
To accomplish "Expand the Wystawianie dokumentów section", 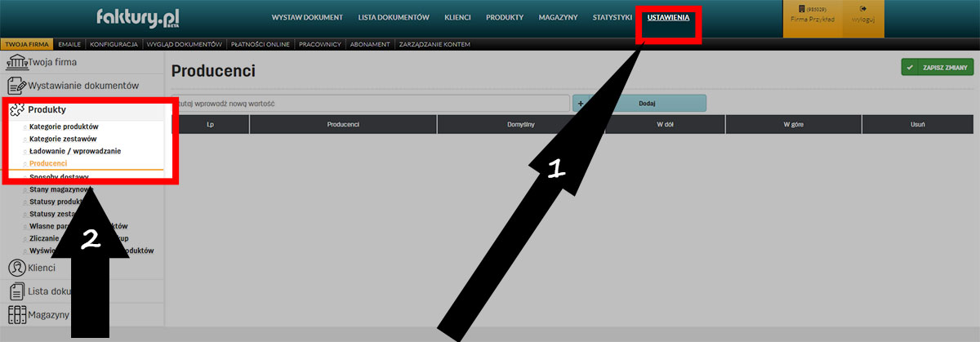I will (x=83, y=85).
